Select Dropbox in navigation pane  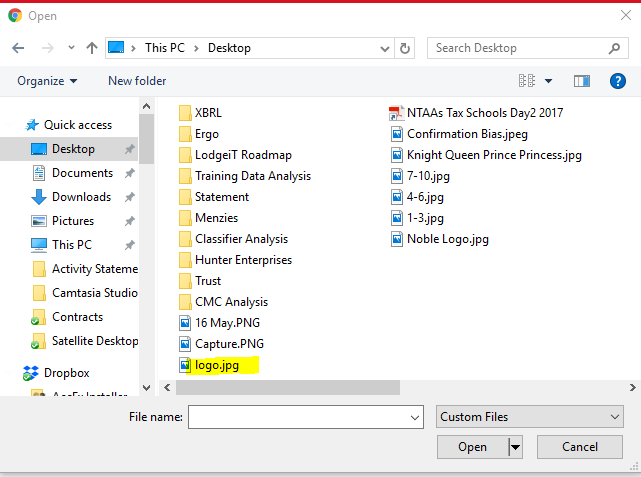(56, 373)
